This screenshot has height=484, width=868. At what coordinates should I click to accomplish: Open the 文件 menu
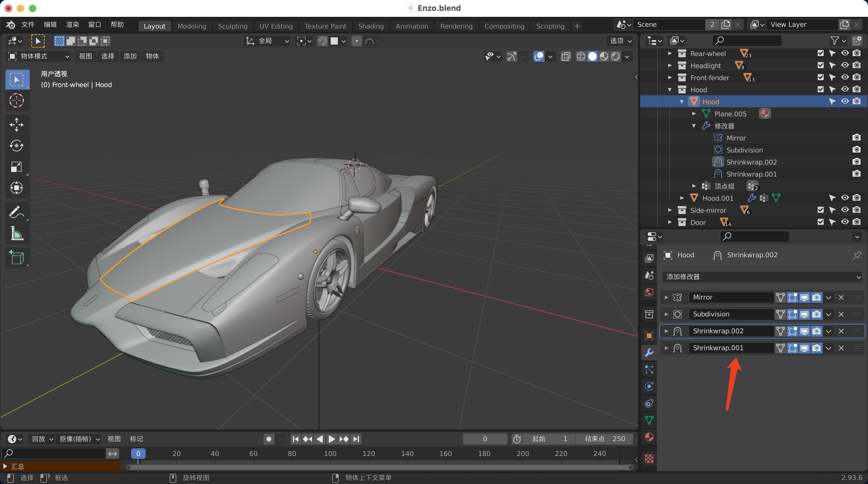[28, 25]
